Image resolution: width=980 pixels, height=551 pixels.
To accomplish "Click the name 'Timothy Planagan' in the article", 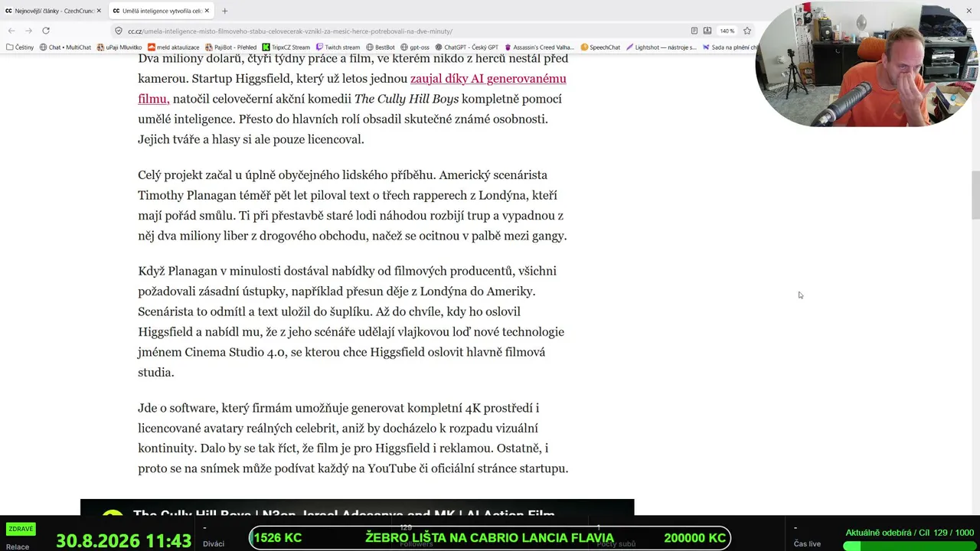I will (188, 195).
